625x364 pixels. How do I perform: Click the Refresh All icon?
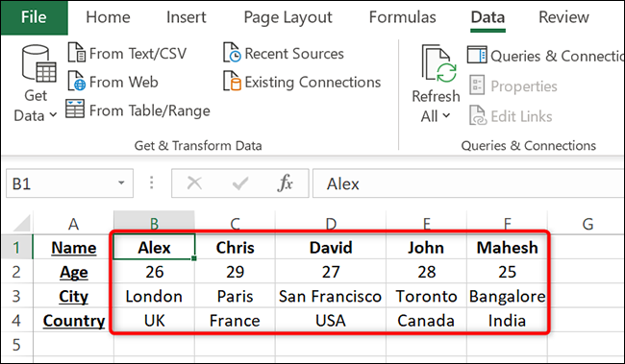pos(439,63)
